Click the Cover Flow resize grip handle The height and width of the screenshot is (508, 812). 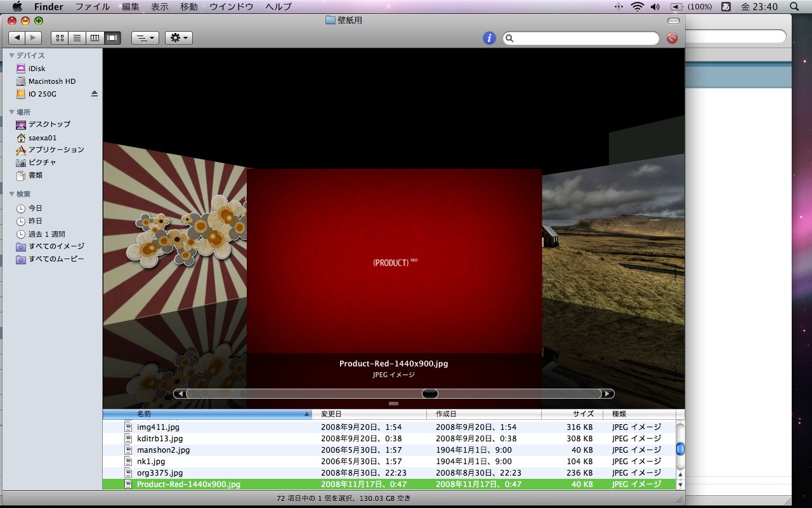[393, 404]
